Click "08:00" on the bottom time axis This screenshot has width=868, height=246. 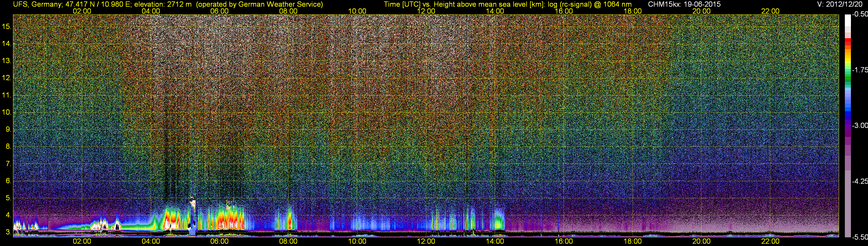[x=288, y=241]
